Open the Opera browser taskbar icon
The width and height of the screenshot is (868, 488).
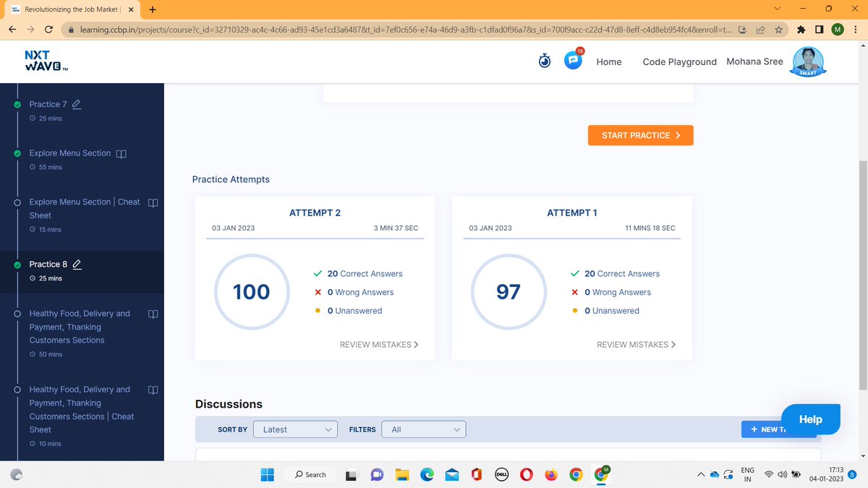tap(527, 474)
